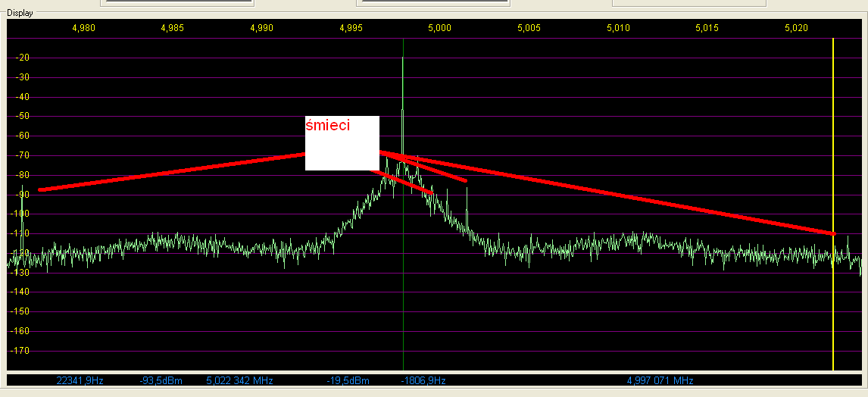The height and width of the screenshot is (397, 868).
Task: Click the 5,000 frequency axis label
Action: [x=440, y=28]
